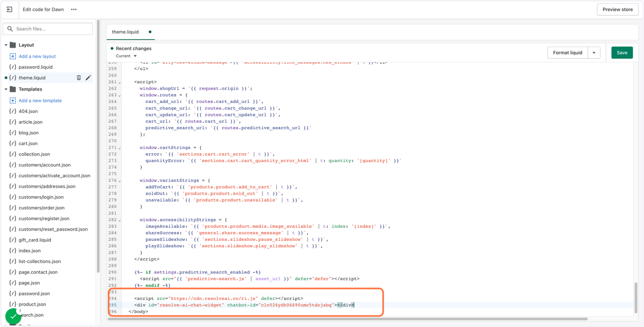Click the file icon beside cart.json
The width and height of the screenshot is (644, 327).
click(13, 143)
